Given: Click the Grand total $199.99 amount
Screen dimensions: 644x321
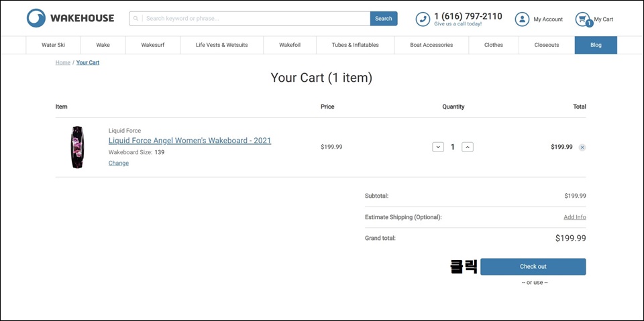Looking at the screenshot, I should coord(570,238).
